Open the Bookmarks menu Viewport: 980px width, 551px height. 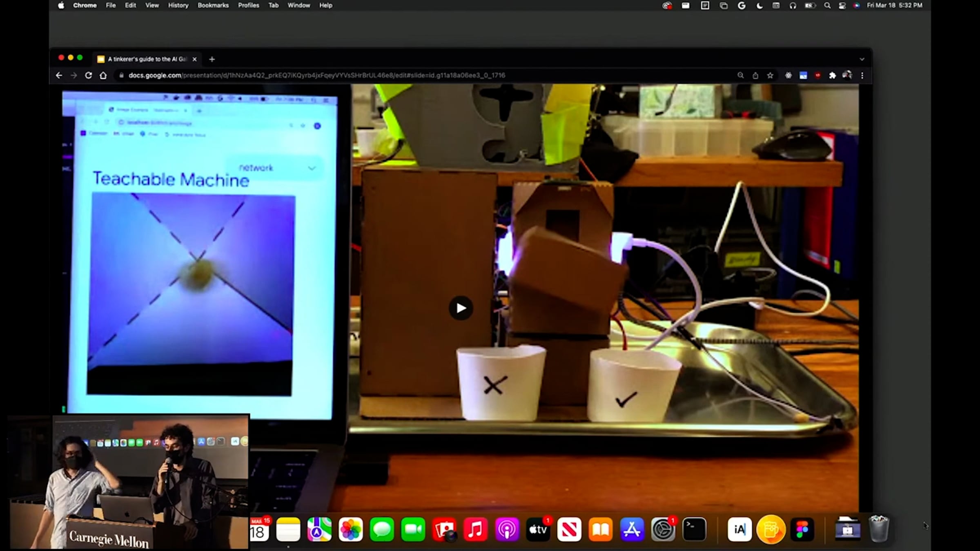click(213, 5)
